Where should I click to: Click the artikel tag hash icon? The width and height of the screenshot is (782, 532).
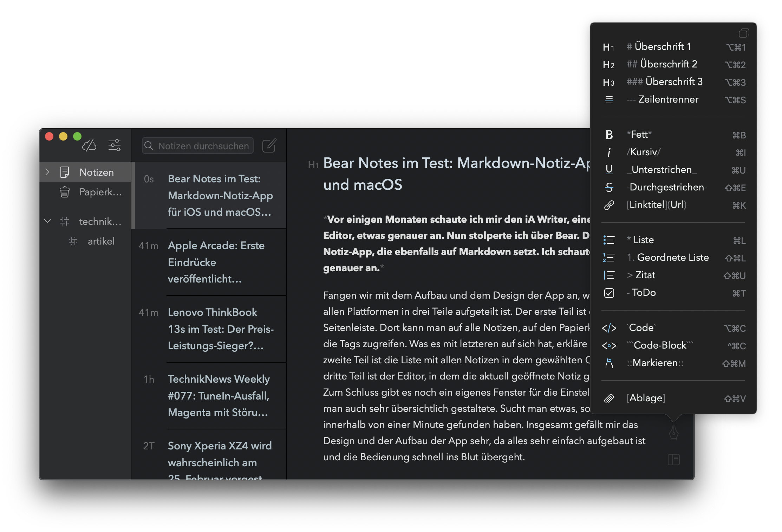tap(73, 241)
